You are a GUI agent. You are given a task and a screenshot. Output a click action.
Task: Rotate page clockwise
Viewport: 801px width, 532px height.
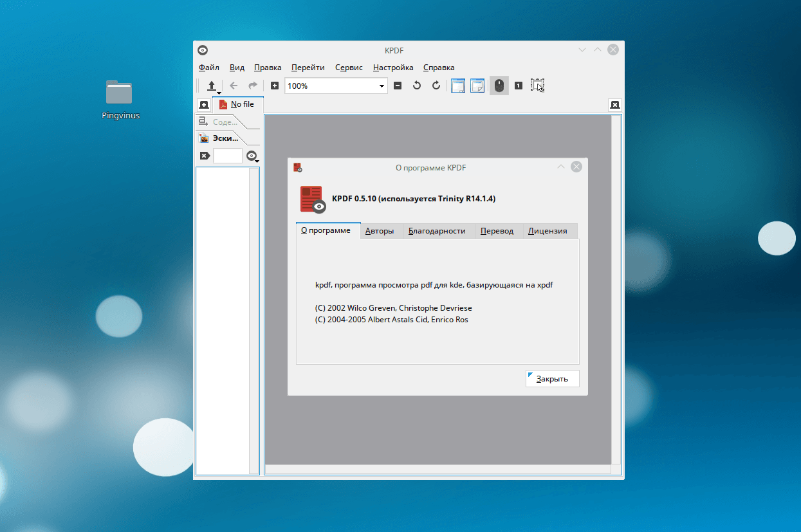[x=436, y=86]
